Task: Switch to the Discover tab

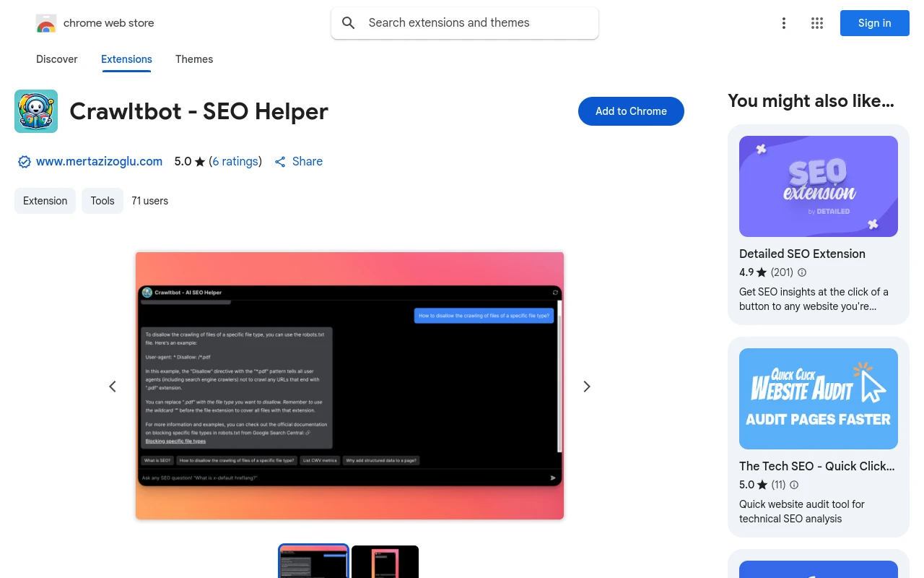Action: pyautogui.click(x=57, y=59)
